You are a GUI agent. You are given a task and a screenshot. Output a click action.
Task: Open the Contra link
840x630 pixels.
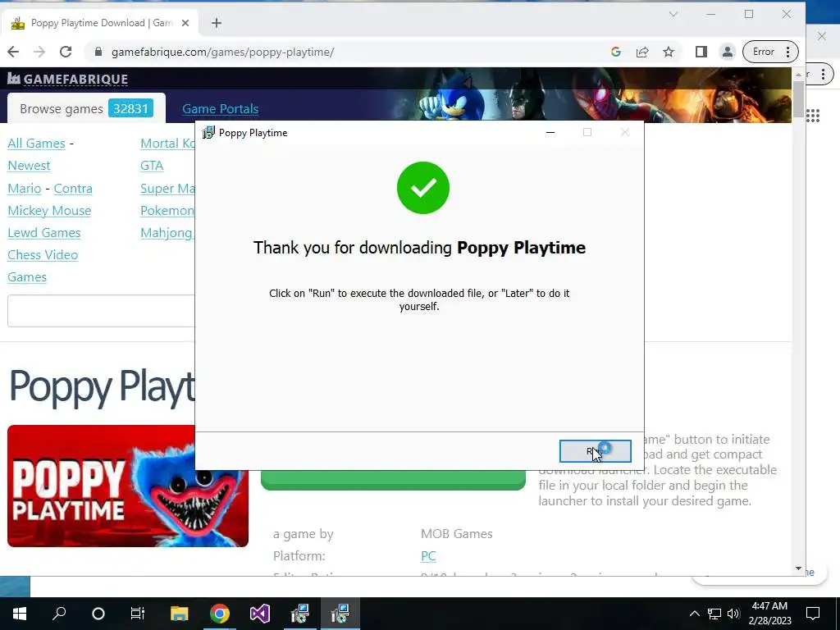tap(73, 189)
